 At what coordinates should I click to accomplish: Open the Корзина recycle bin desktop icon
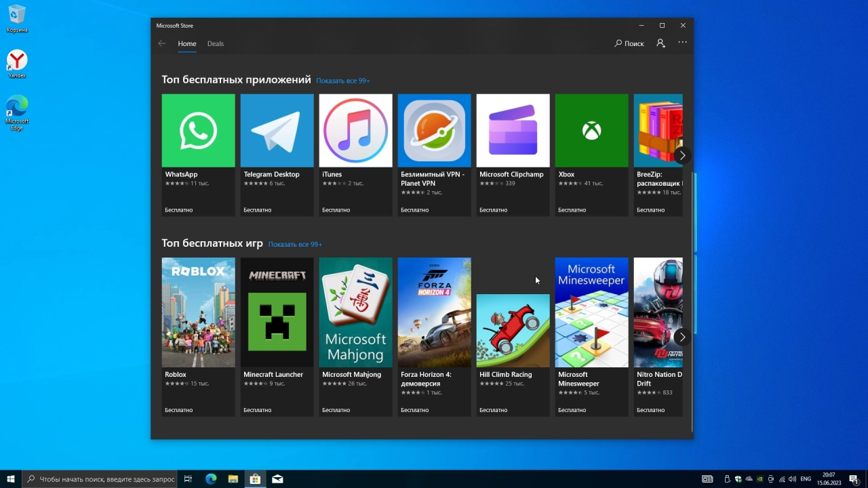tap(17, 18)
